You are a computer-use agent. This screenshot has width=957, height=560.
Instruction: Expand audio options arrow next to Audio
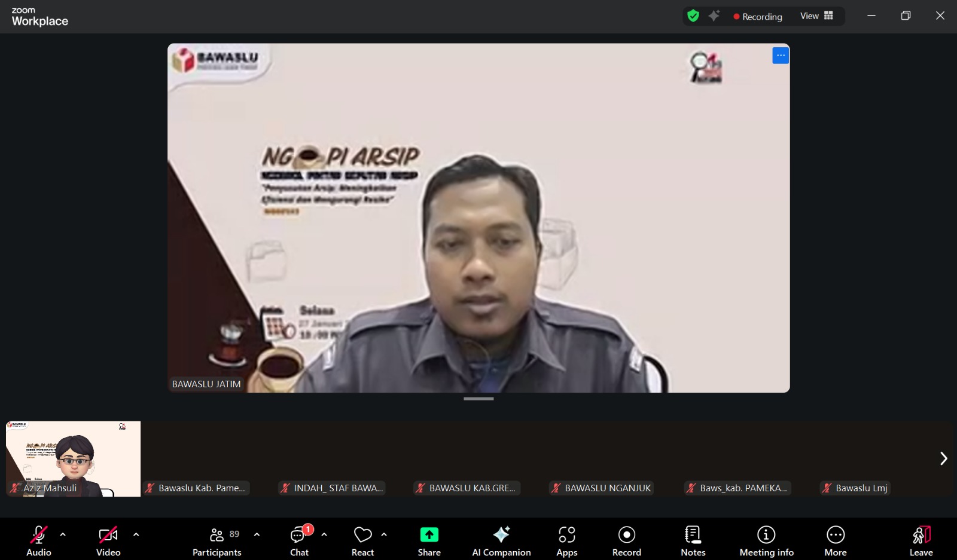tap(63, 534)
